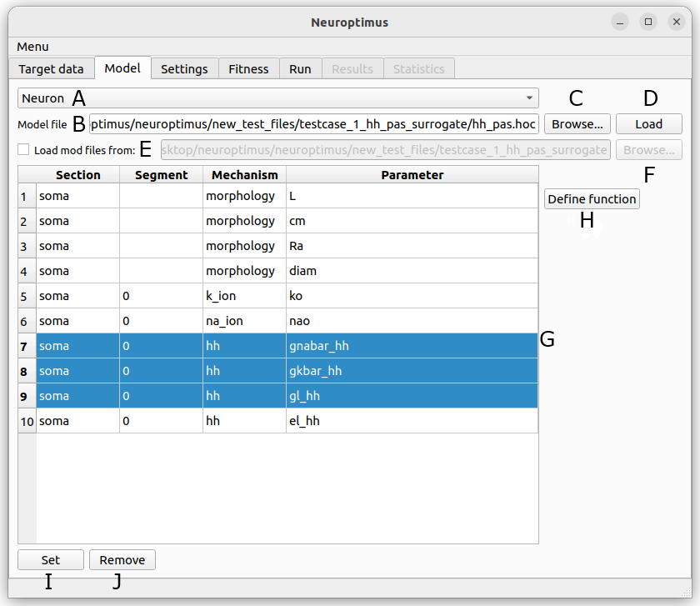Click the Load button
This screenshot has width=700, height=606.
(x=648, y=124)
